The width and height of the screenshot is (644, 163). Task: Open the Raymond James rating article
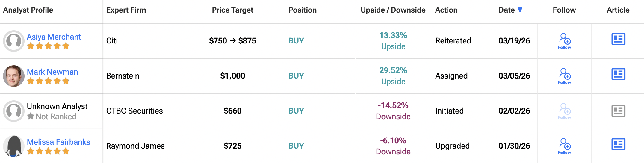coord(618,144)
